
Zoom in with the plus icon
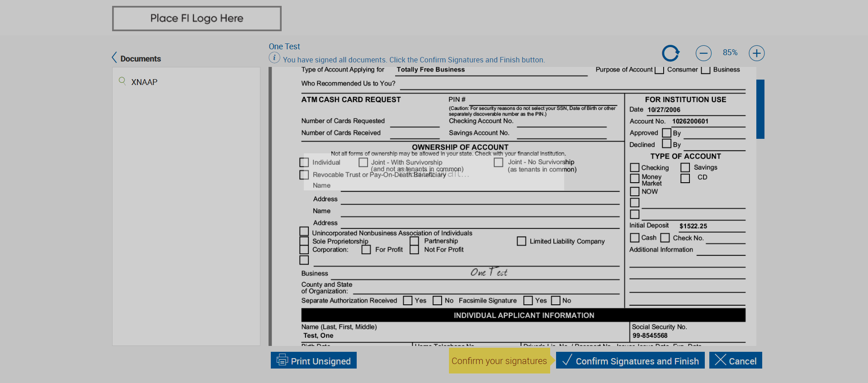(757, 53)
